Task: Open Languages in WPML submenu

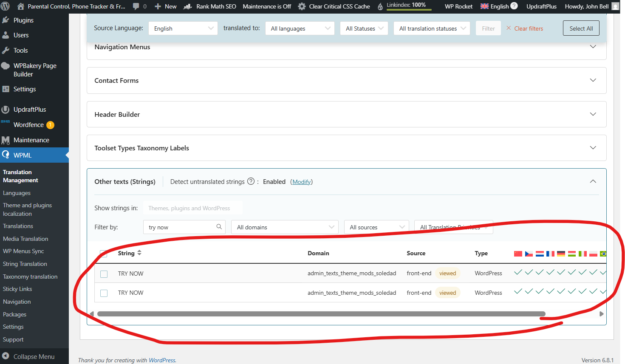Action: pyautogui.click(x=17, y=193)
